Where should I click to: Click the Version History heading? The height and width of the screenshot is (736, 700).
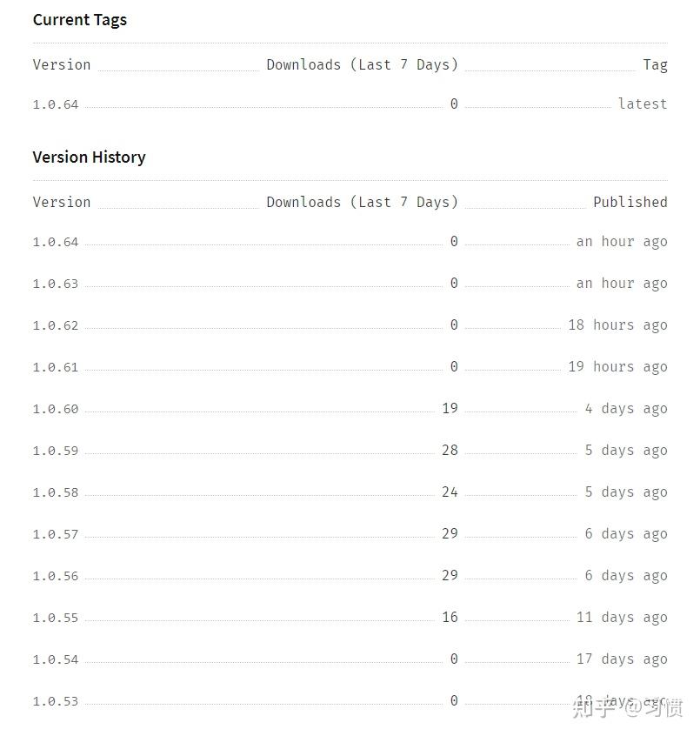pyautogui.click(x=90, y=157)
